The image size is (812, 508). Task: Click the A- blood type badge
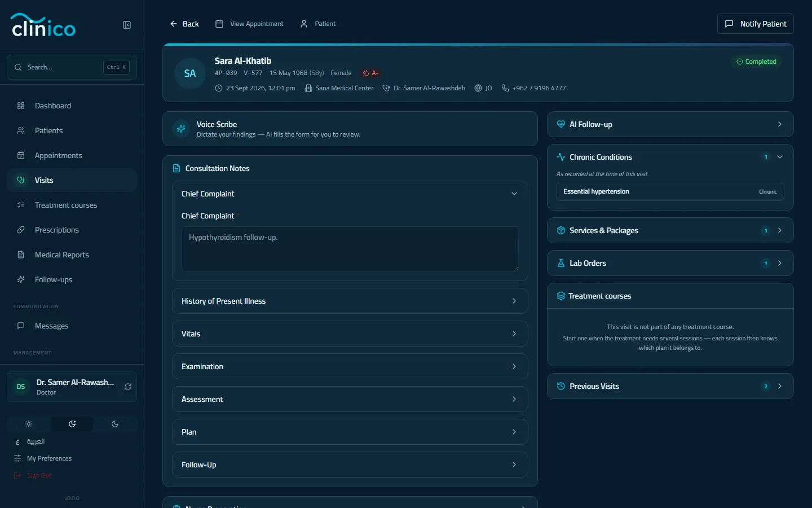coord(370,73)
